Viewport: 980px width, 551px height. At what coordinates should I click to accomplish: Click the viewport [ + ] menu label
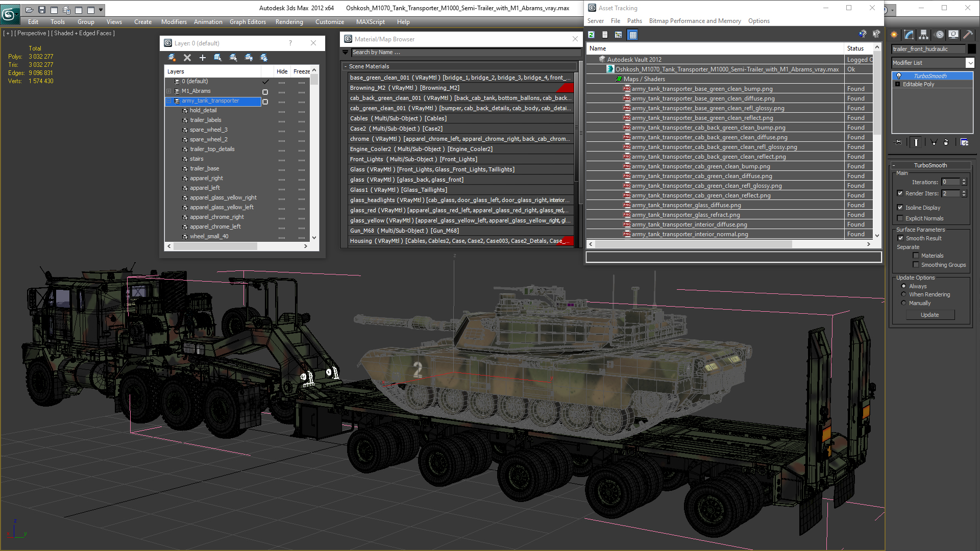tap(8, 33)
